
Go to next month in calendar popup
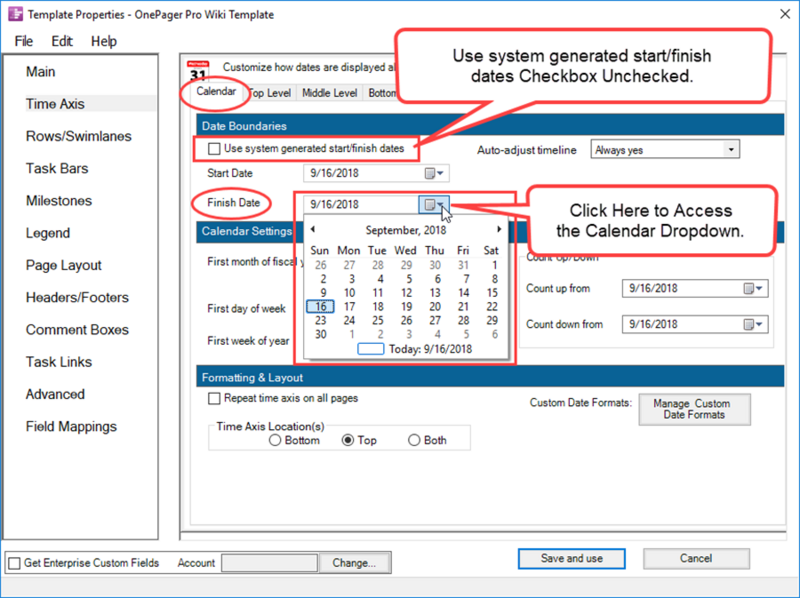point(499,230)
